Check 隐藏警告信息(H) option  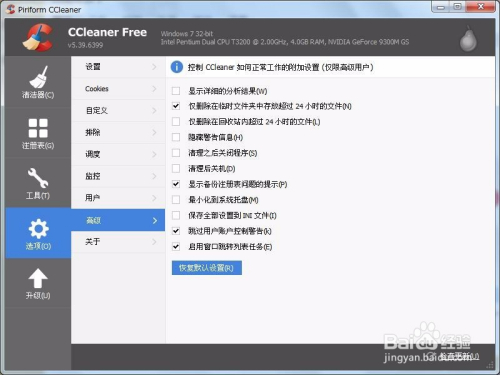[176, 137]
